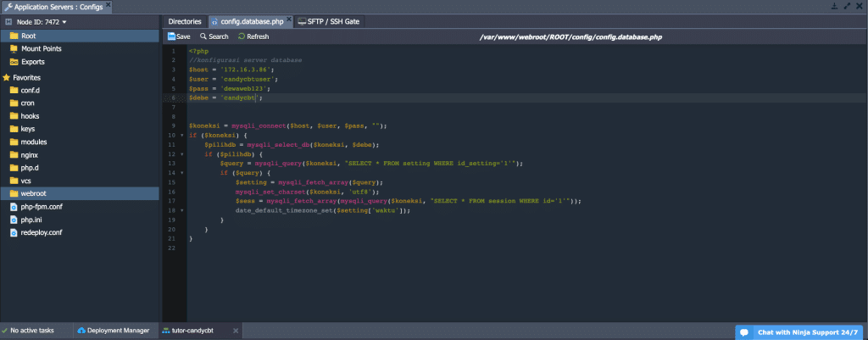
Task: Close the config.database.php tab
Action: pyautogui.click(x=289, y=20)
